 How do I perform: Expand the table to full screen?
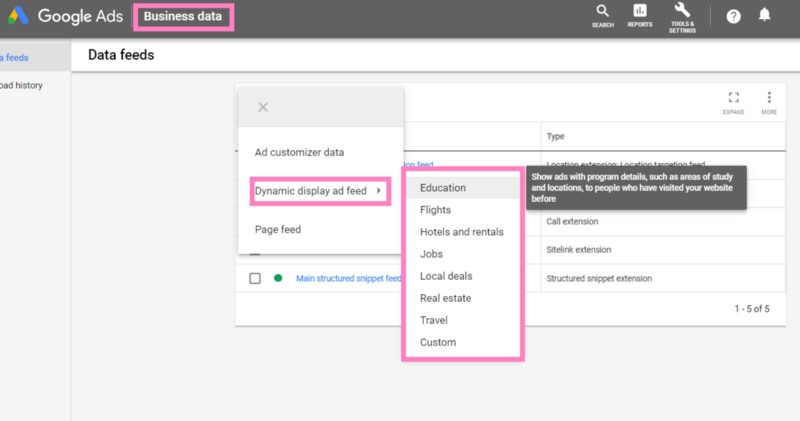pyautogui.click(x=733, y=103)
